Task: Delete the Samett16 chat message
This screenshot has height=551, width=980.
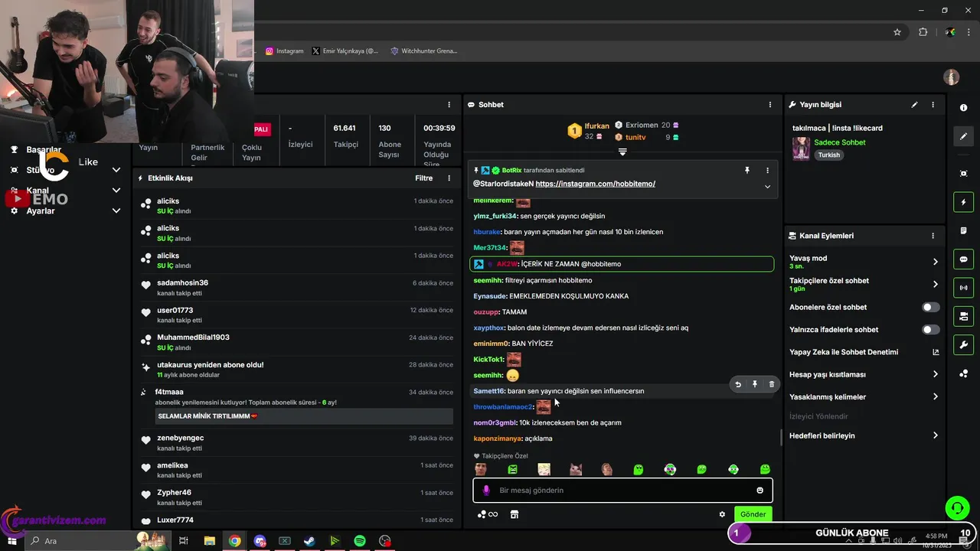Action: tap(771, 384)
